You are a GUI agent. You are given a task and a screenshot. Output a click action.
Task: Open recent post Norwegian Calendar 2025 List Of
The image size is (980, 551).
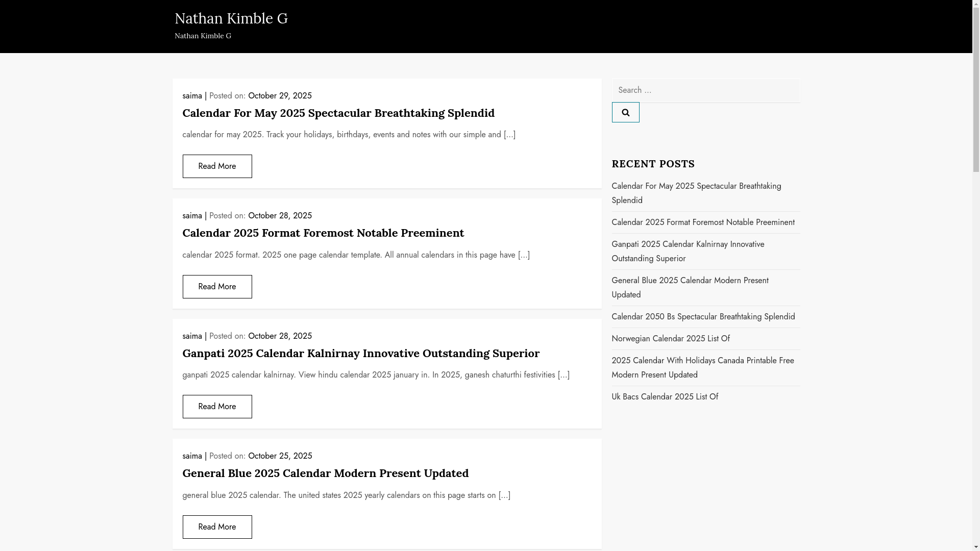point(670,339)
